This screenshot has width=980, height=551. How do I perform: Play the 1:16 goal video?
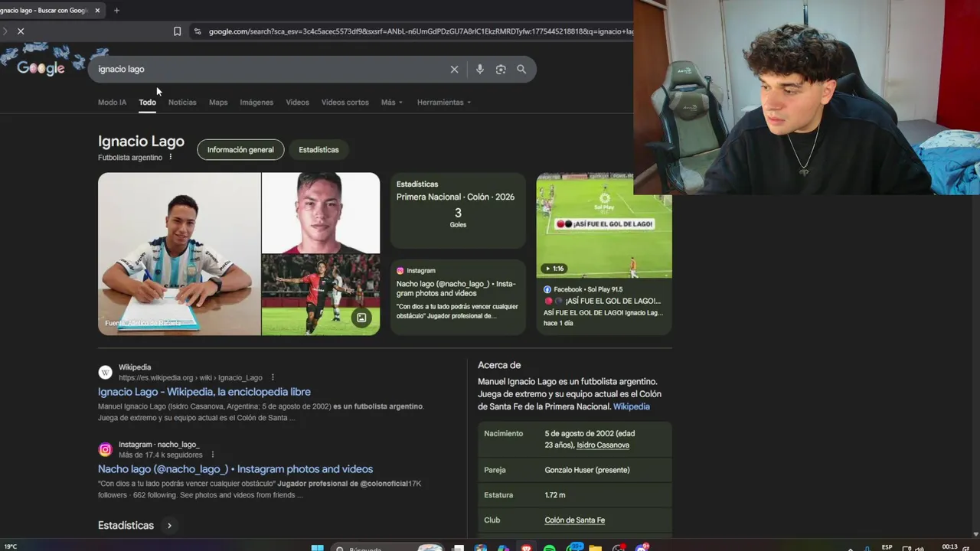(x=604, y=225)
